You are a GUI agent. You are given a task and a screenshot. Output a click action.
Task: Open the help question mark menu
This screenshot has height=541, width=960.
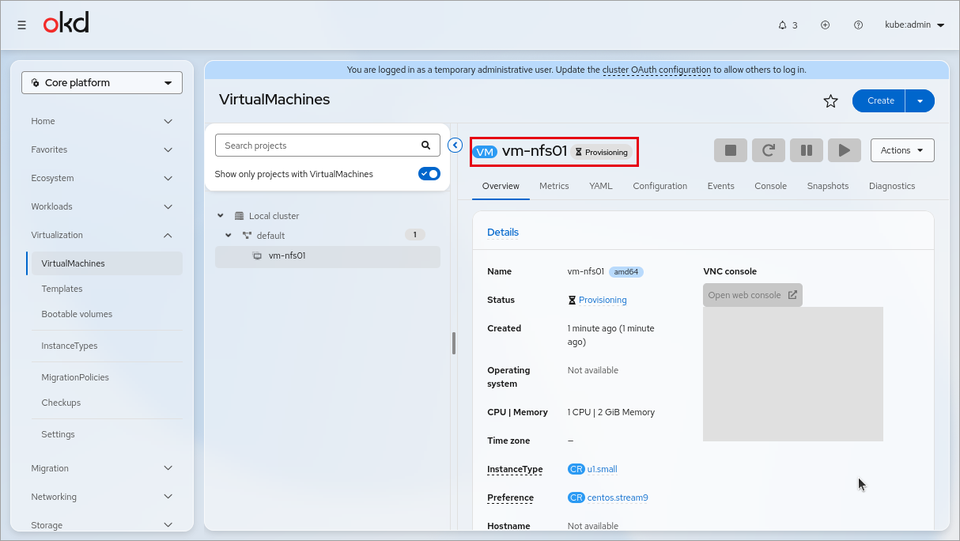pyautogui.click(x=858, y=25)
